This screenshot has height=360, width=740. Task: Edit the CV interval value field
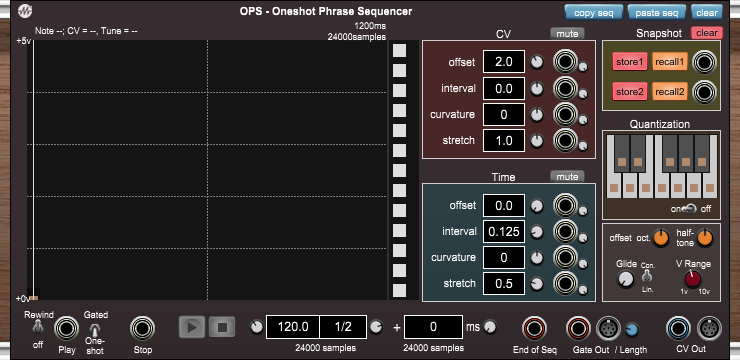504,88
